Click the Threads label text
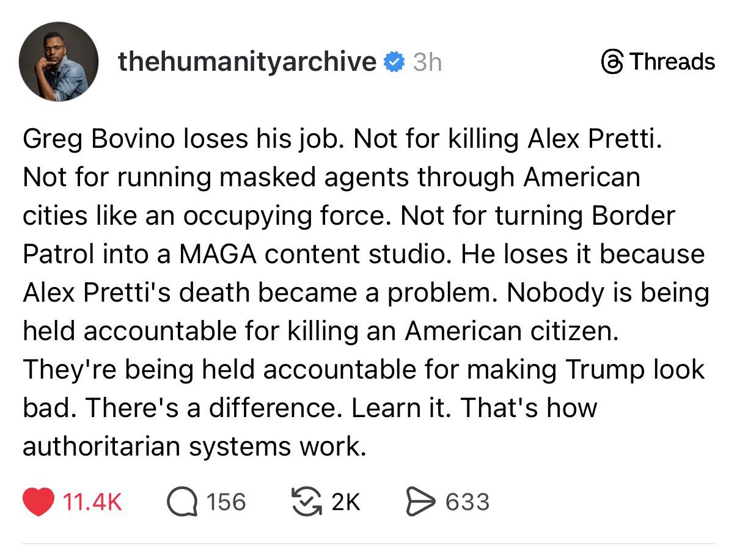Screen dimensions: 737x560 pos(672,62)
